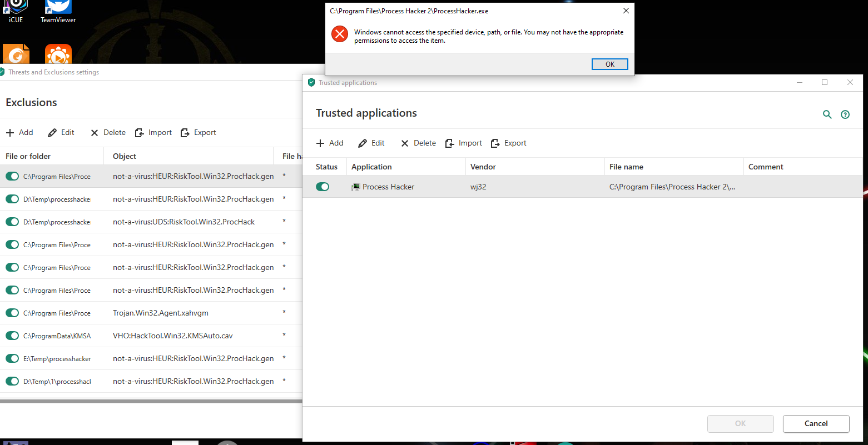Toggle off the Process Hacker trusted application
This screenshot has width=868, height=445.
323,187
